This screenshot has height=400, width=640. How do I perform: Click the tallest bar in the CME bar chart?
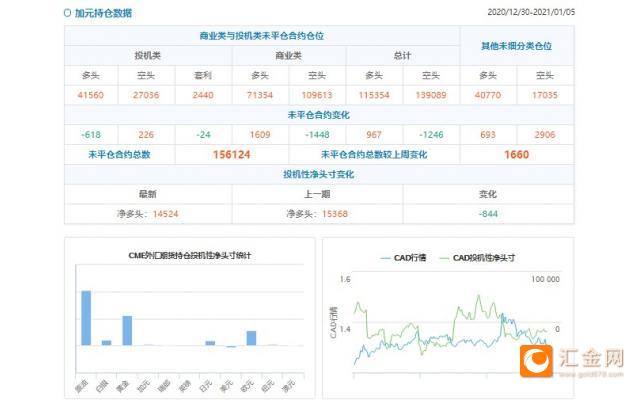(86, 318)
